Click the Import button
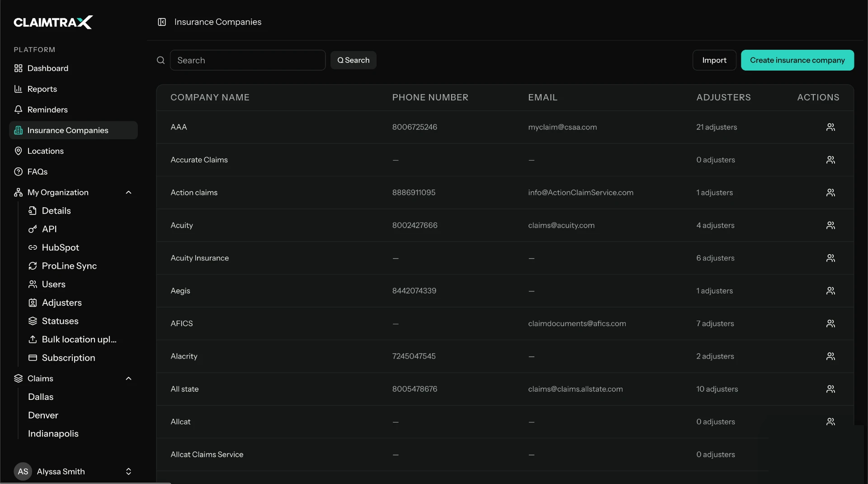This screenshot has height=484, width=868. tap(714, 60)
